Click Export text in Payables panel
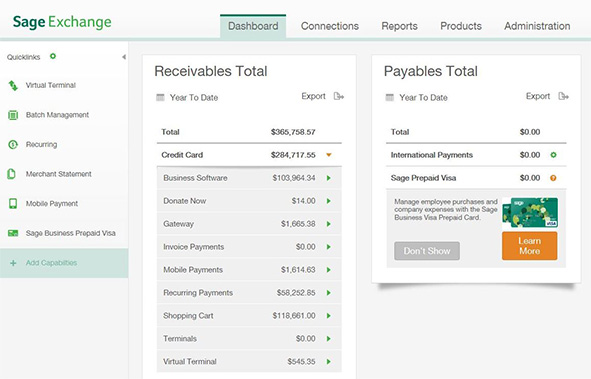Screen dimensions: 591x379 pyautogui.click(x=538, y=96)
